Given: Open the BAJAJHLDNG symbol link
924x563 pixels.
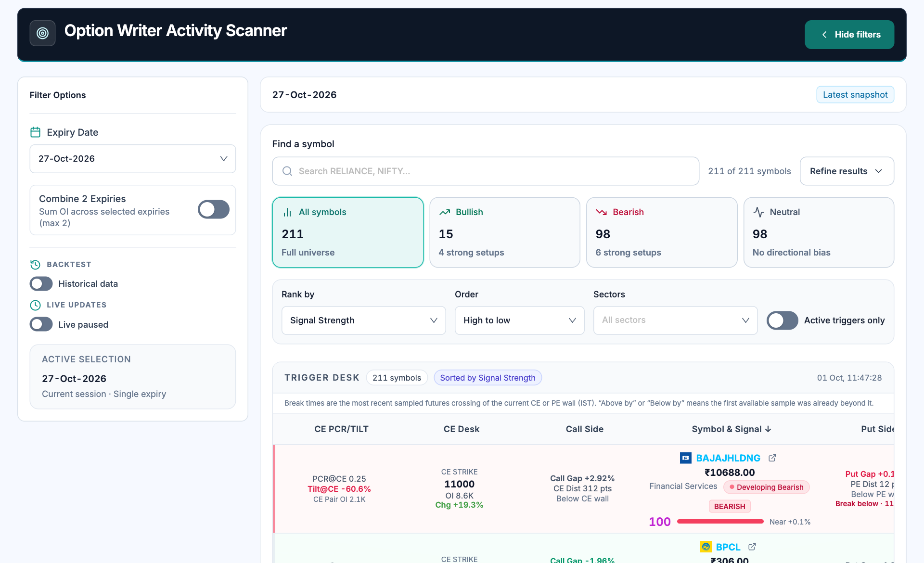Looking at the screenshot, I should pyautogui.click(x=728, y=458).
